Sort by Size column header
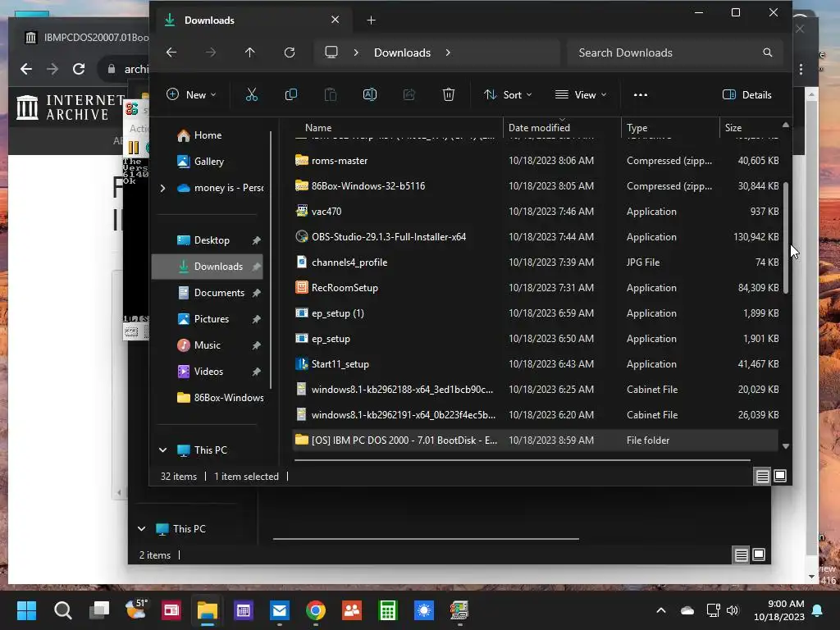 (x=733, y=127)
